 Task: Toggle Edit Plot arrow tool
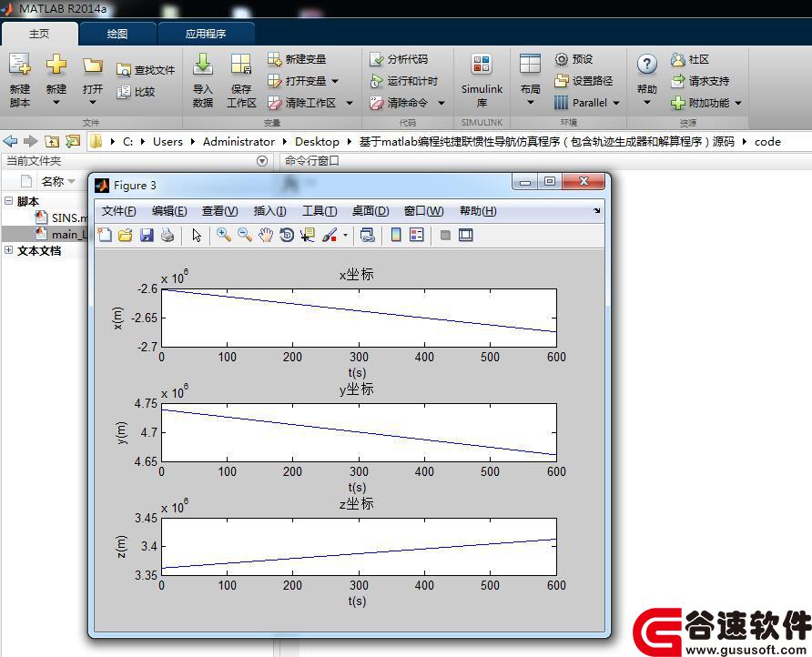[x=197, y=235]
